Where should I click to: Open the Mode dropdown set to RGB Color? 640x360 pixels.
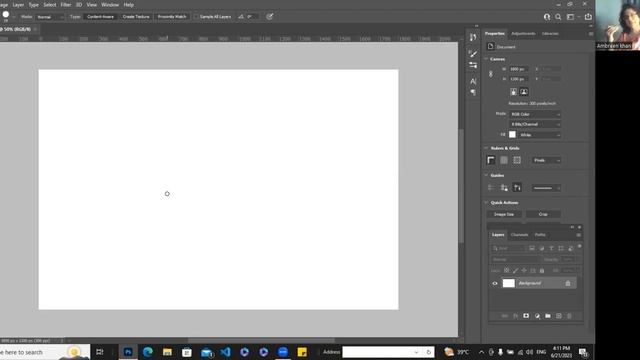(x=535, y=114)
